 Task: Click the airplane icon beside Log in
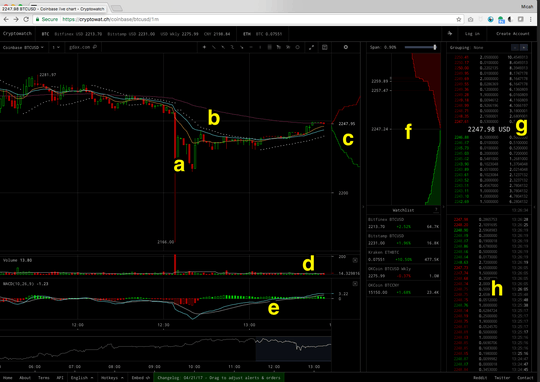450,33
